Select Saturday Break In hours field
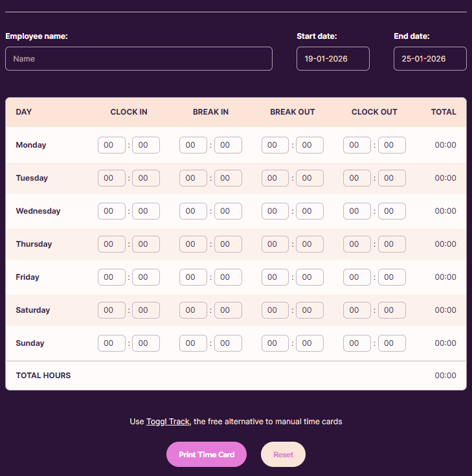Screen dimensions: 472x476 (193, 310)
